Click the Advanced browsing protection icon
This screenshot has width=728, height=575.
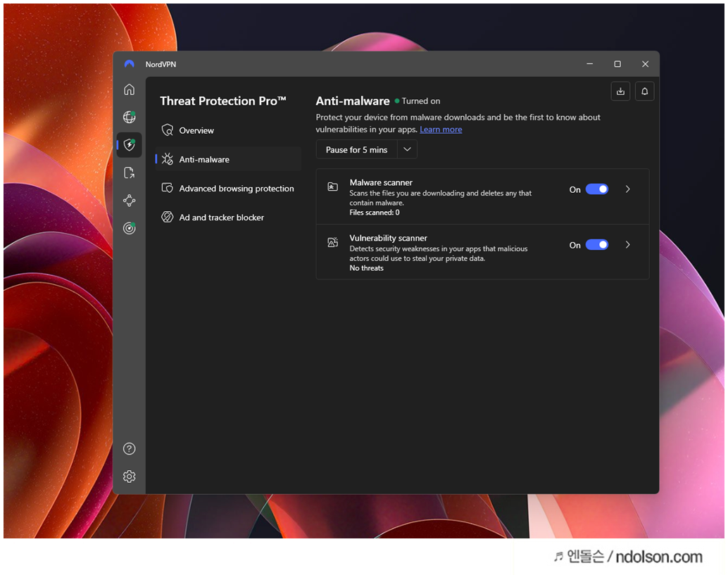tap(167, 188)
